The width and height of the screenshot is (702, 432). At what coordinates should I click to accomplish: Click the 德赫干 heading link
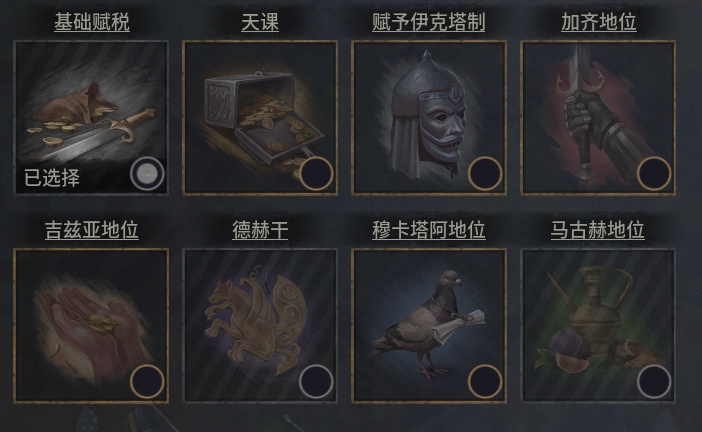point(260,230)
